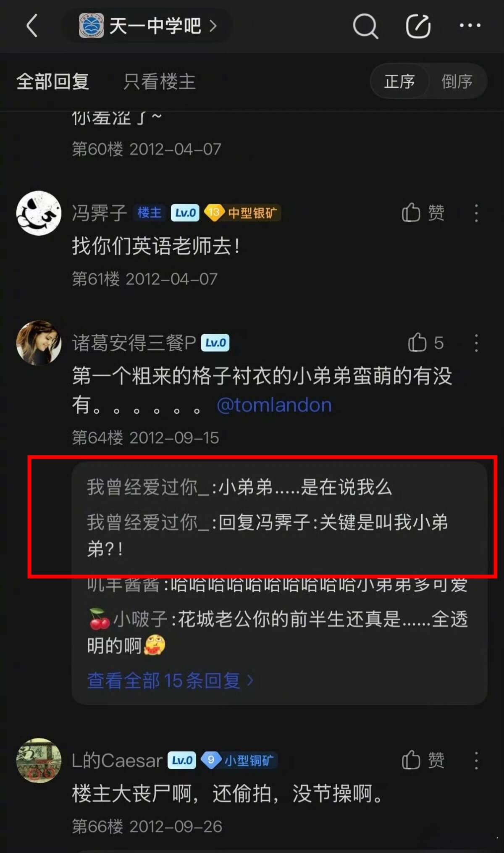The width and height of the screenshot is (504, 853).
Task: Like L的Caesar's 第66楼 reply
Action: coord(423,760)
